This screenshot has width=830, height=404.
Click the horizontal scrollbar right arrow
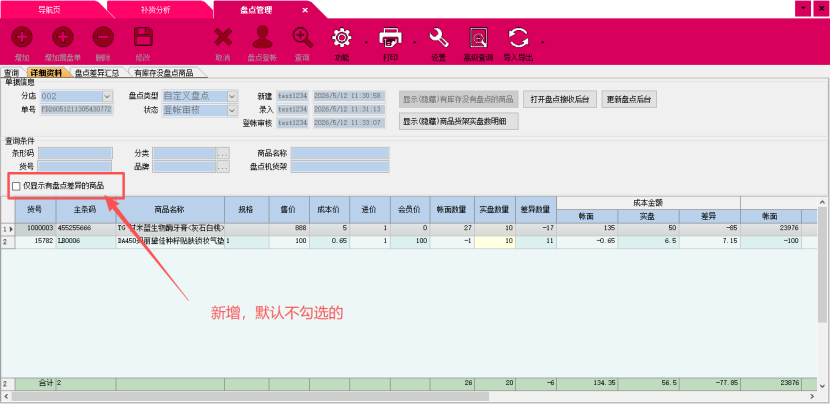pos(812,396)
